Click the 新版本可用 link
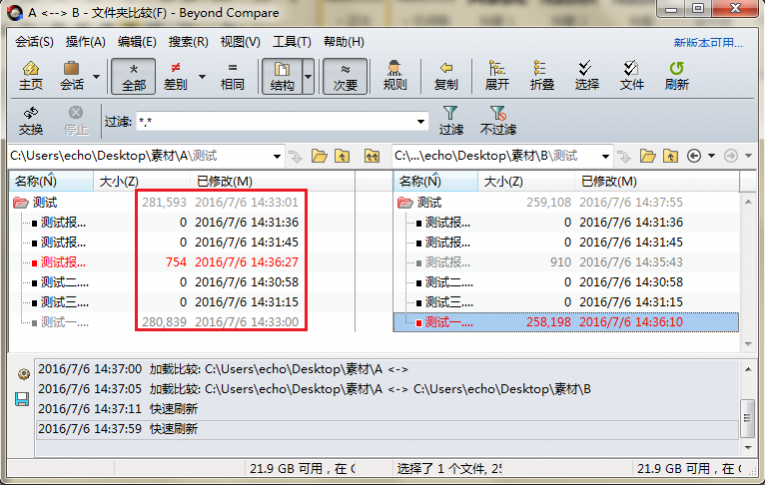The height and width of the screenshot is (485, 765). 708,43
